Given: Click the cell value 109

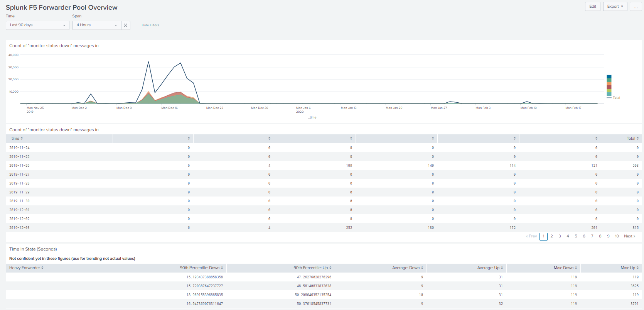Looking at the screenshot, I should (349, 166).
